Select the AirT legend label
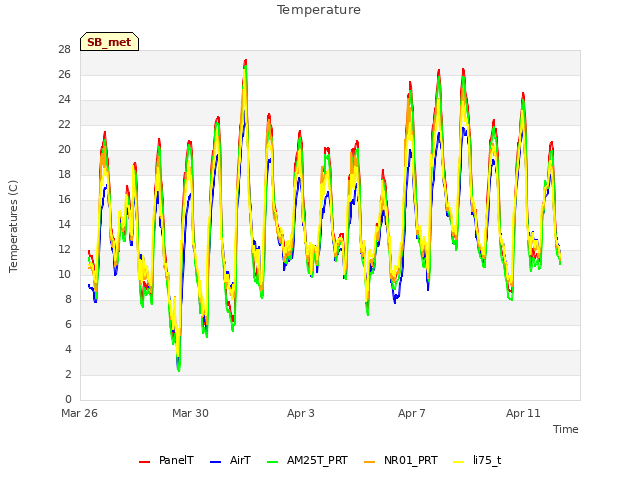 (x=240, y=460)
